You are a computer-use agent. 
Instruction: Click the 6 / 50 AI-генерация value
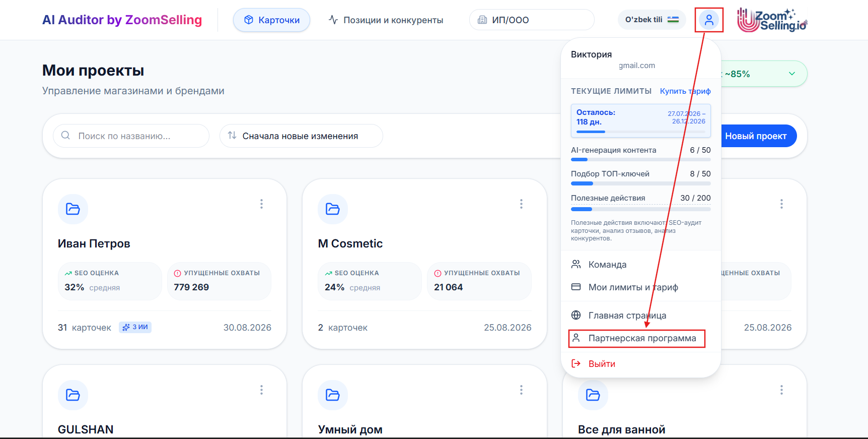700,150
